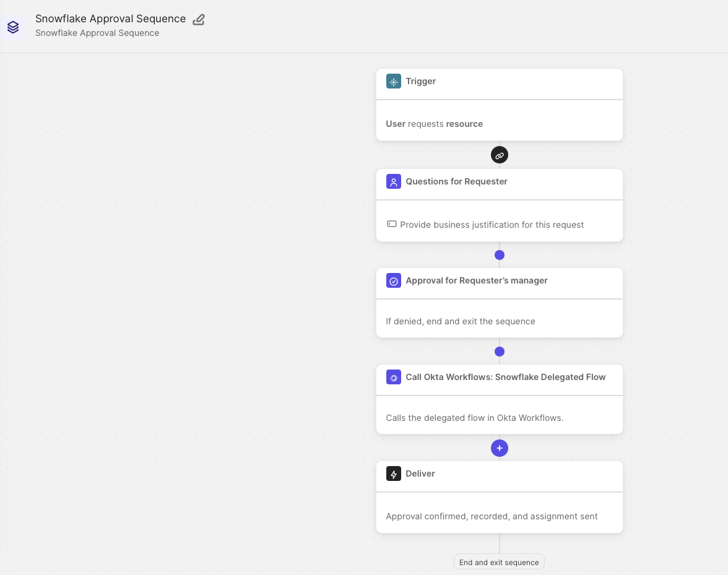Click the text field icon beside business justification

click(391, 224)
